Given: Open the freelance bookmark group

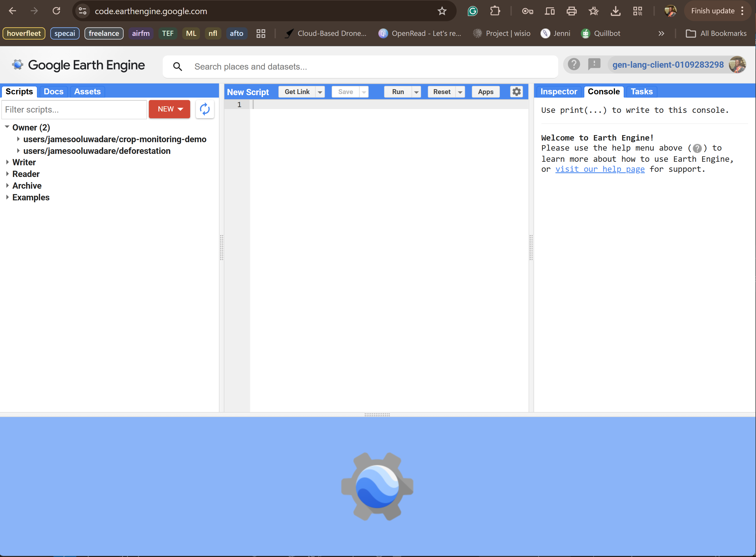Looking at the screenshot, I should click(x=104, y=33).
